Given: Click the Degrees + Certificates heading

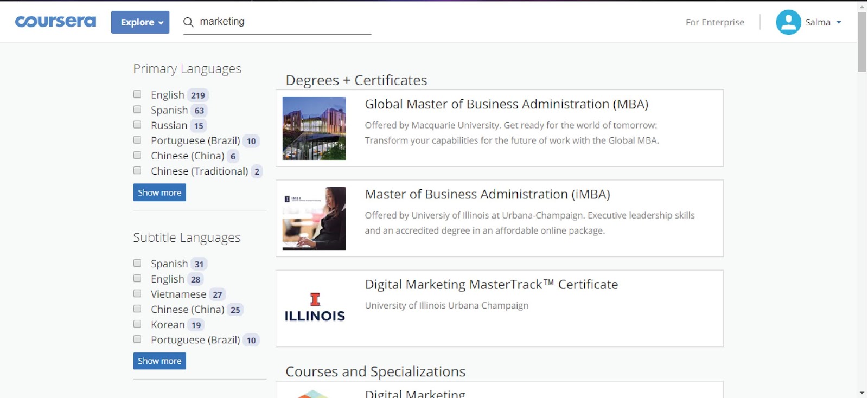Looking at the screenshot, I should [356, 80].
